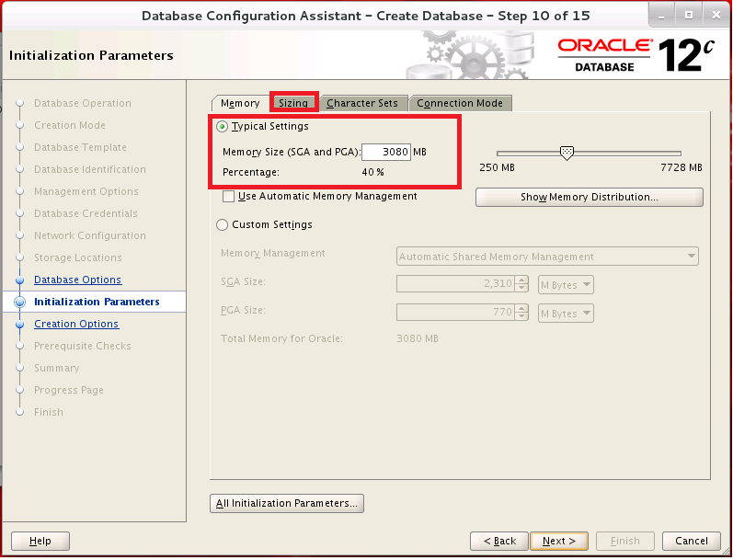Click the SGA Size spinner arrows
This screenshot has height=560, width=733.
(522, 284)
